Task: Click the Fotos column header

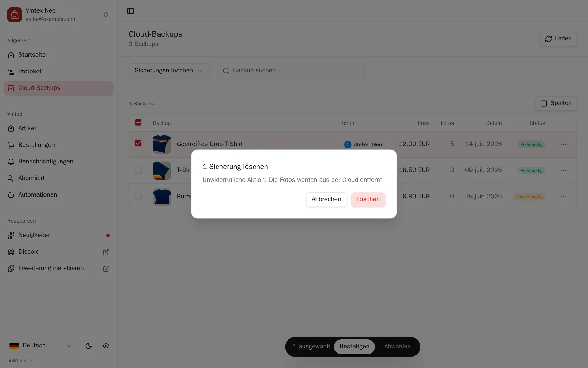Action: click(x=447, y=123)
